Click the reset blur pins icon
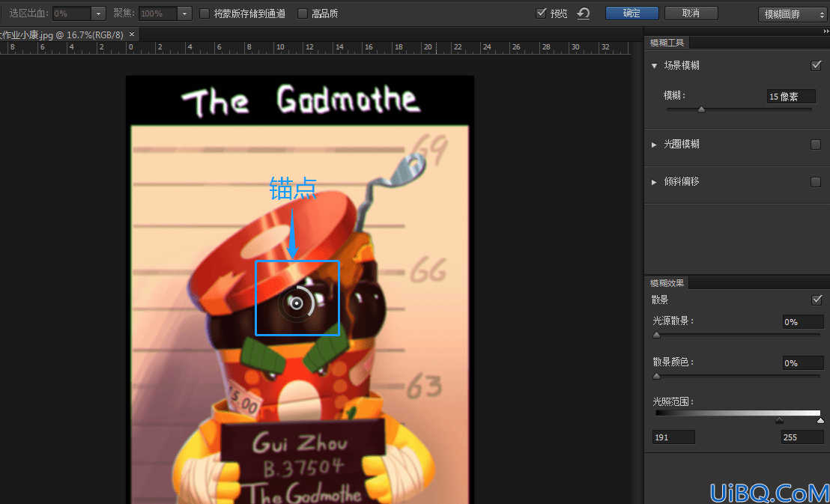 point(584,13)
